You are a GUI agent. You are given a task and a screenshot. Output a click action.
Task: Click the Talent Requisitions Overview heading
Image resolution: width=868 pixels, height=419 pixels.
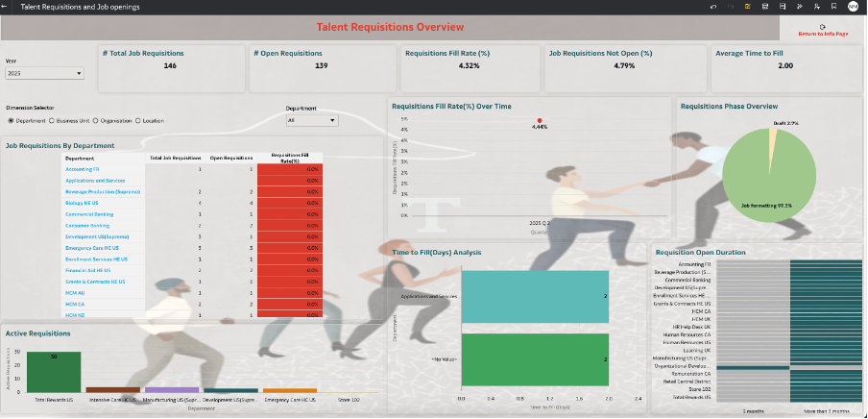click(x=390, y=27)
